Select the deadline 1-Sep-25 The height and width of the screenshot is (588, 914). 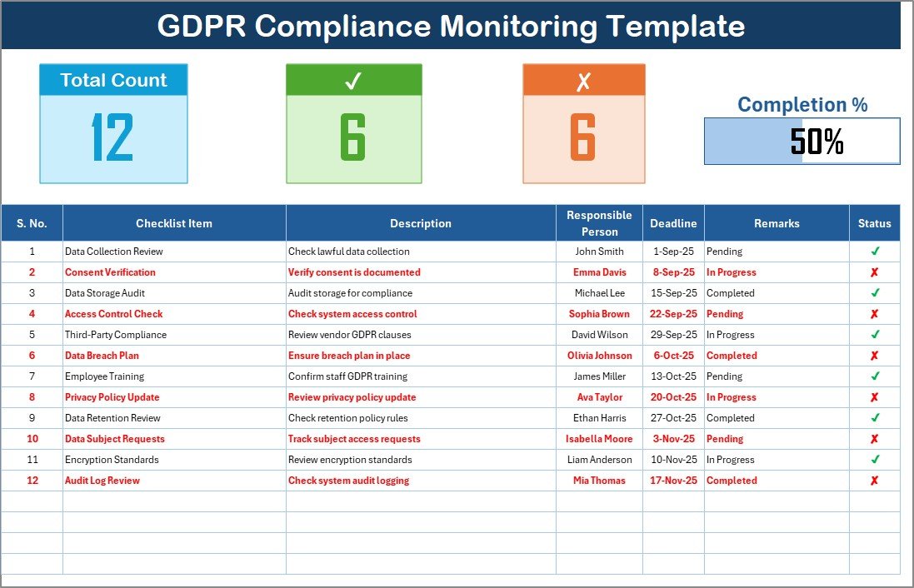(x=673, y=252)
